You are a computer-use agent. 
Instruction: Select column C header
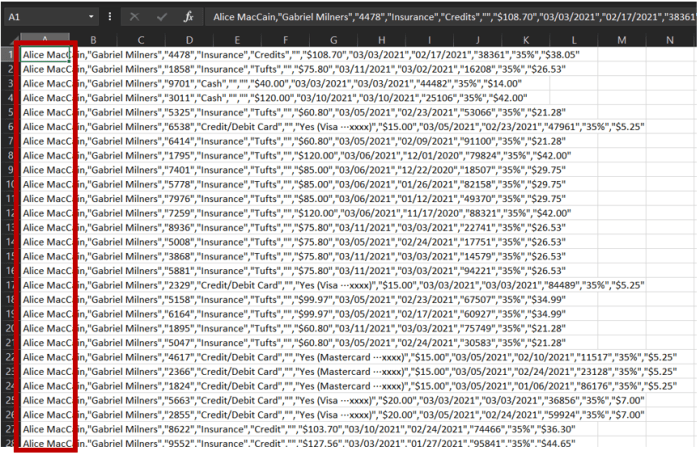[141, 40]
